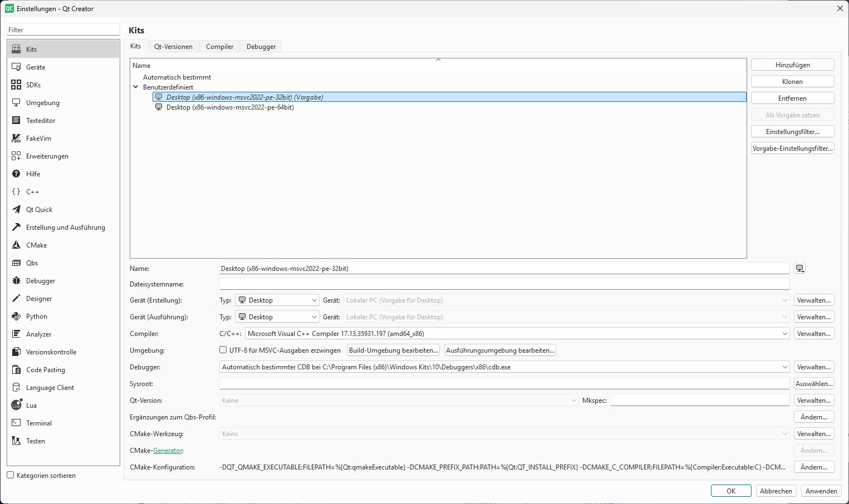Click Ausführungsumgebung bearbeiten... button

[500, 350]
